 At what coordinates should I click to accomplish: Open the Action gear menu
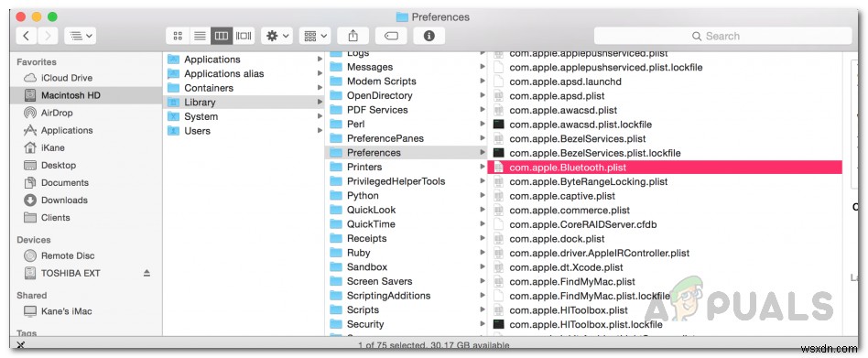277,36
